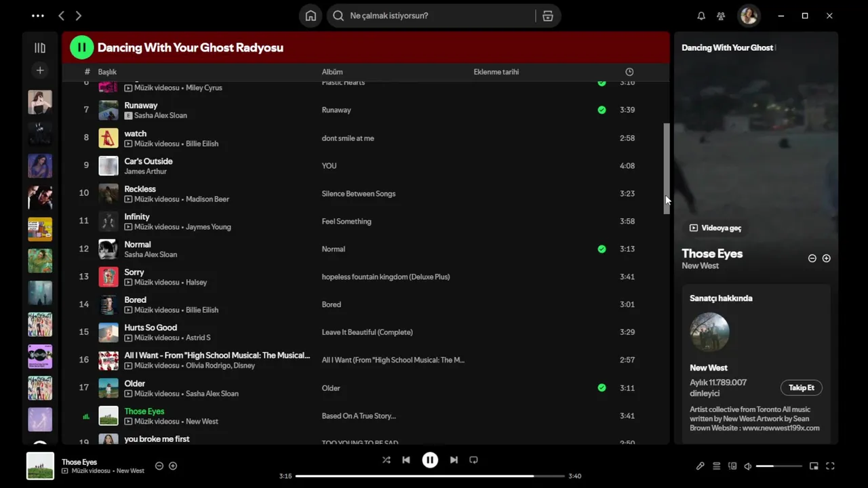
Task: Open the now playing cover in the bottom bar
Action: pos(40,466)
